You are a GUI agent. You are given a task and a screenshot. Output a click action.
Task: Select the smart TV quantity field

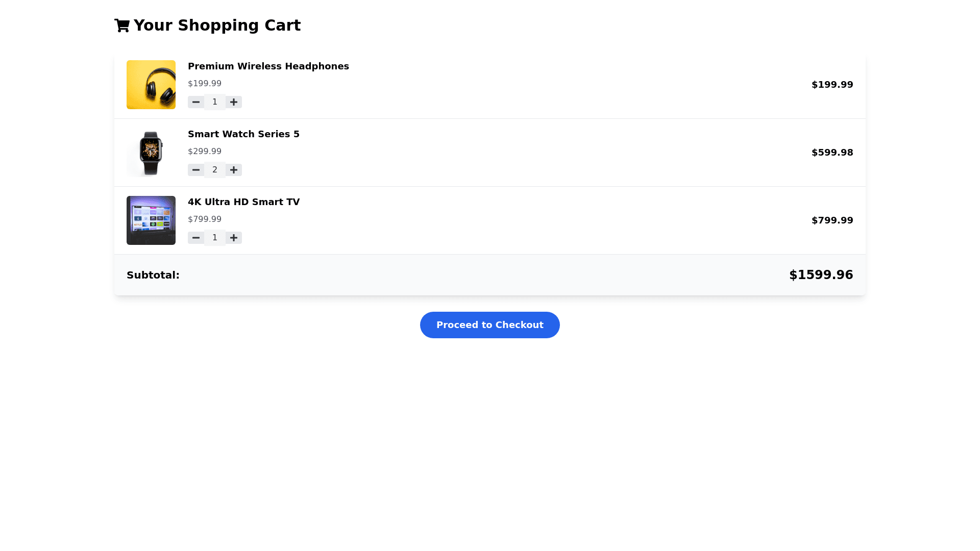coord(215,238)
